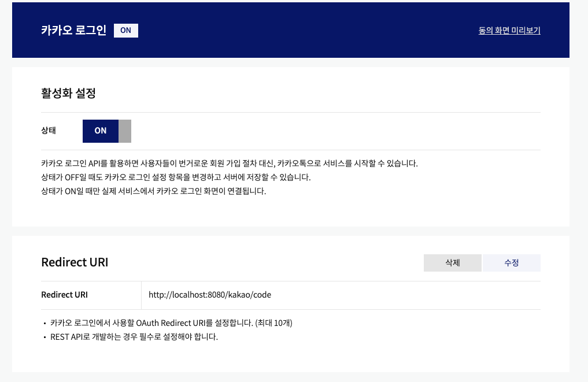Click the sentence starting 카카오 로그인 API를 활용하면
This screenshot has height=382, width=588.
(x=230, y=164)
